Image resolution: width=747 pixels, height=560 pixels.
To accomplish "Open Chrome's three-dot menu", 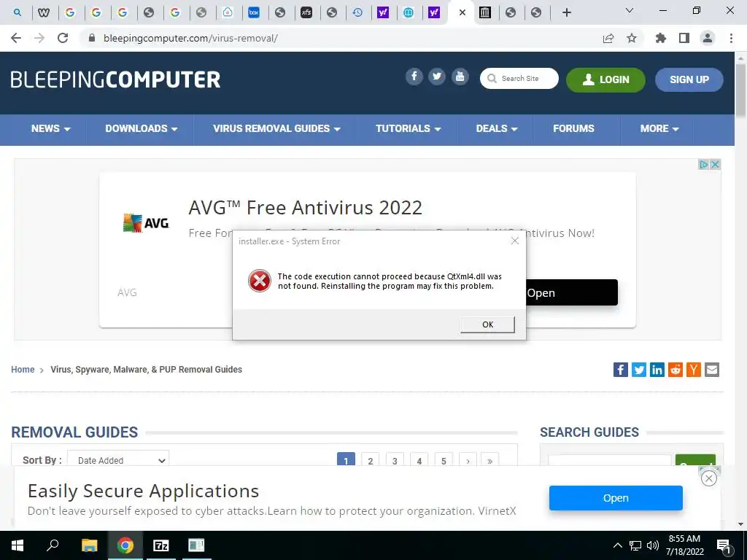I will pos(731,38).
